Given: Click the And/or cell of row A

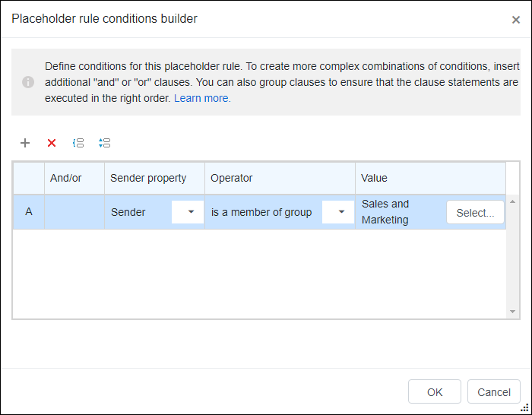Looking at the screenshot, I should coord(74,212).
